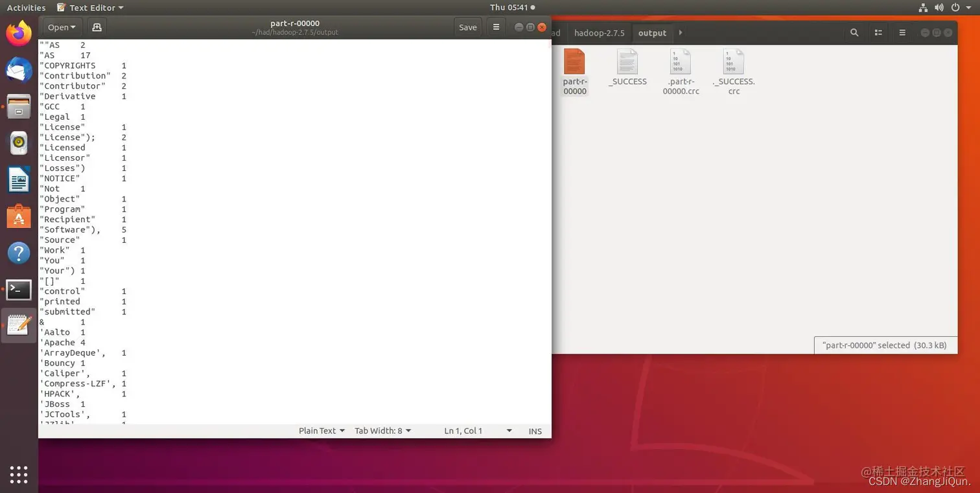Launch Thunderbird mail from the dock
Image resolution: width=980 pixels, height=493 pixels.
coord(19,70)
